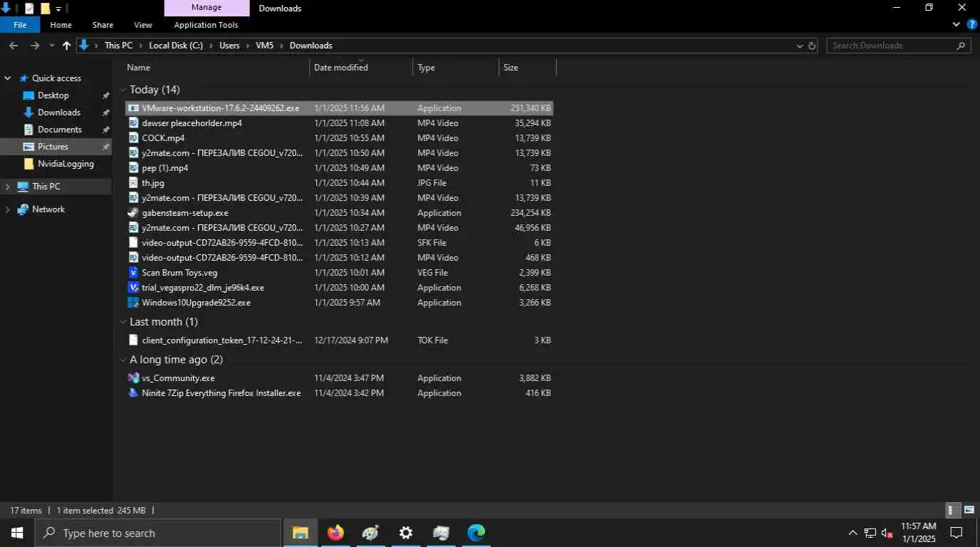Screen dimensions: 980x547
Task: Collapse the A long time ago group
Action: tap(123, 360)
